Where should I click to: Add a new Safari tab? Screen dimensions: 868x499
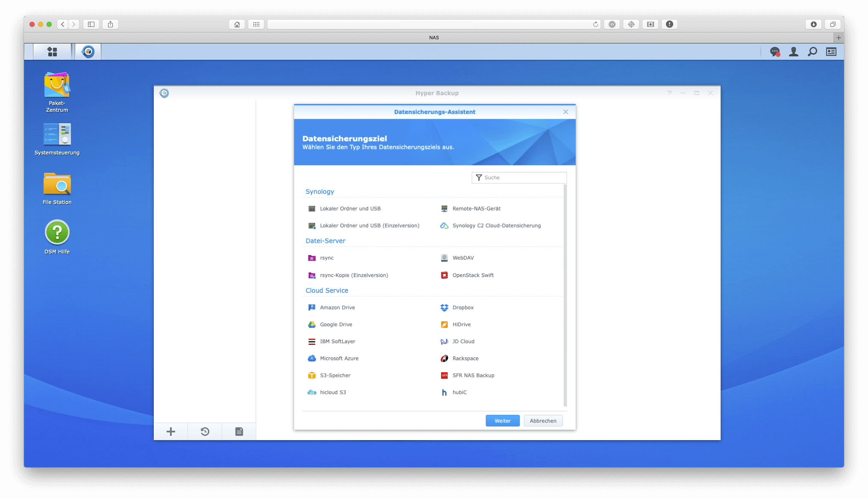839,38
